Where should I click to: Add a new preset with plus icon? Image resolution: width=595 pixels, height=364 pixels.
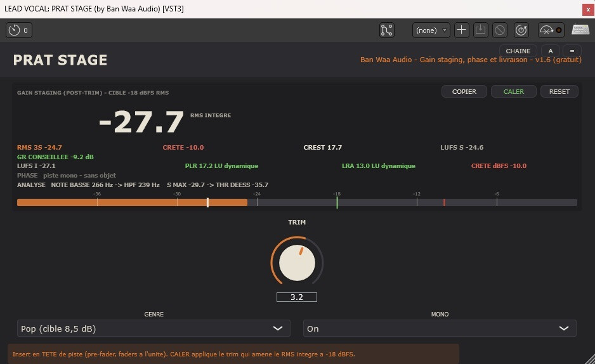pyautogui.click(x=461, y=30)
